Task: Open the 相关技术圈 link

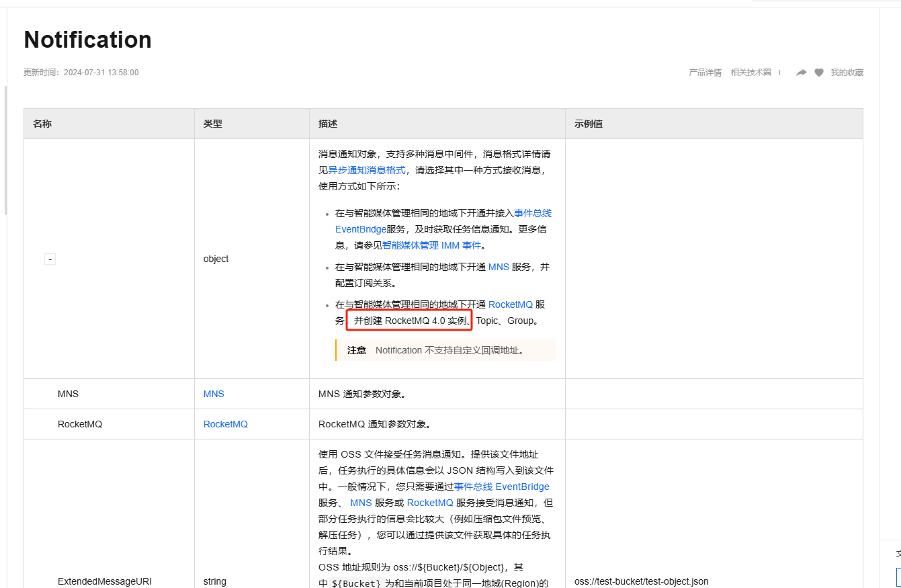Action: click(x=751, y=73)
